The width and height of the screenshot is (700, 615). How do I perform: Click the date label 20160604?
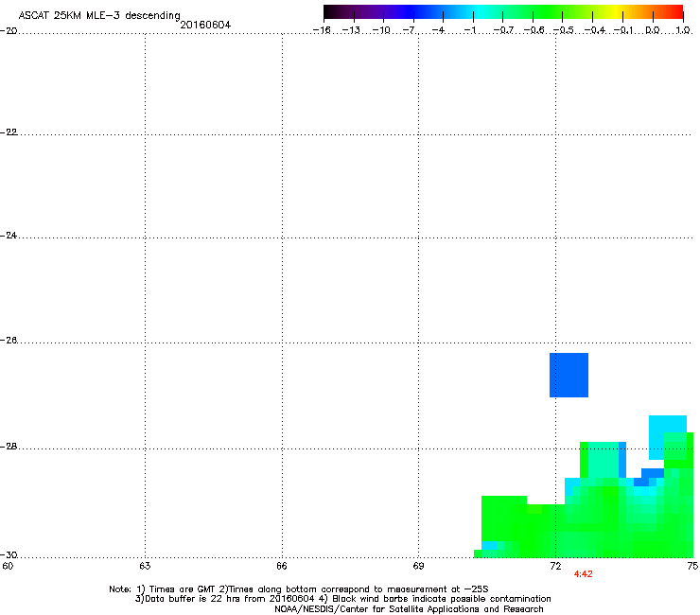point(205,25)
